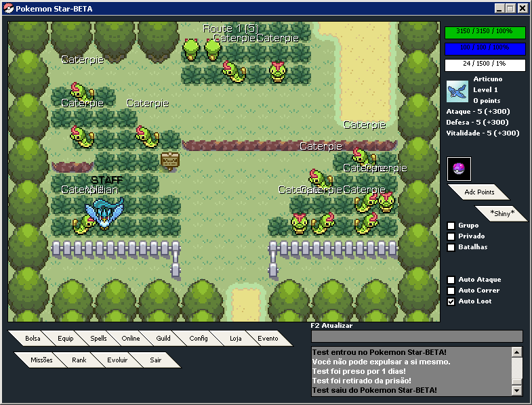
Task: Click the 'Test saiu do Pokemon Star-BETA!' message
Action: [x=375, y=390]
